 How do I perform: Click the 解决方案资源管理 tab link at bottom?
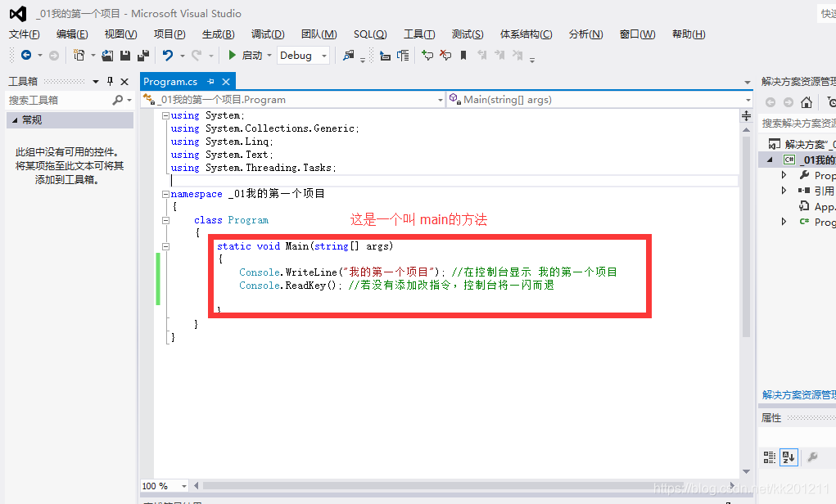798,395
